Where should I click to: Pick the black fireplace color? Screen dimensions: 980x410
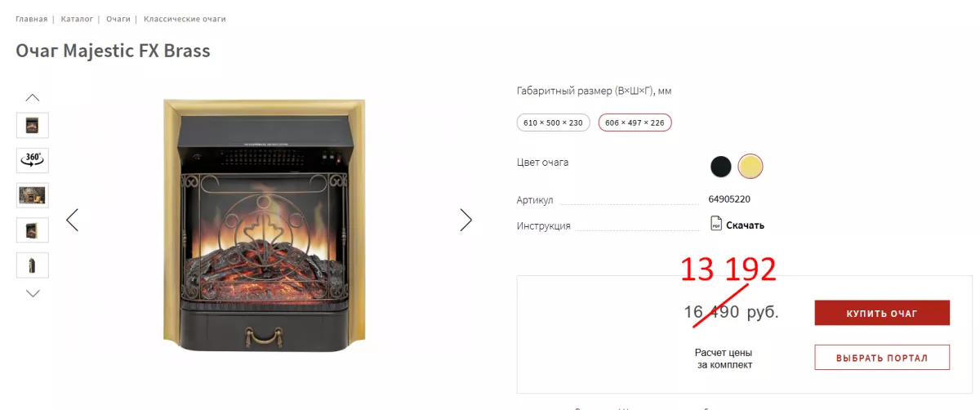pyautogui.click(x=720, y=167)
